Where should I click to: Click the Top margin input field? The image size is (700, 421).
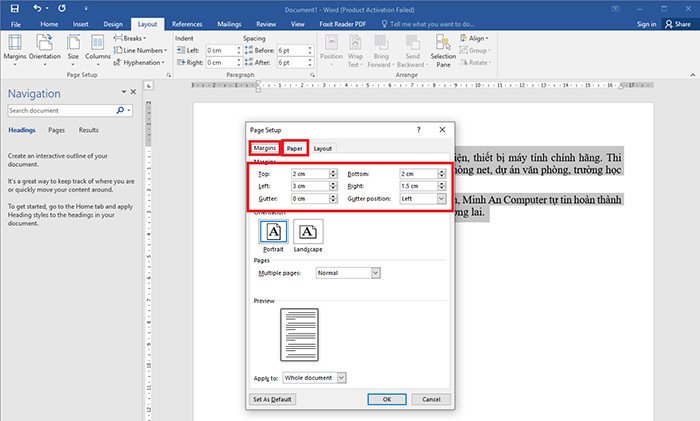308,173
